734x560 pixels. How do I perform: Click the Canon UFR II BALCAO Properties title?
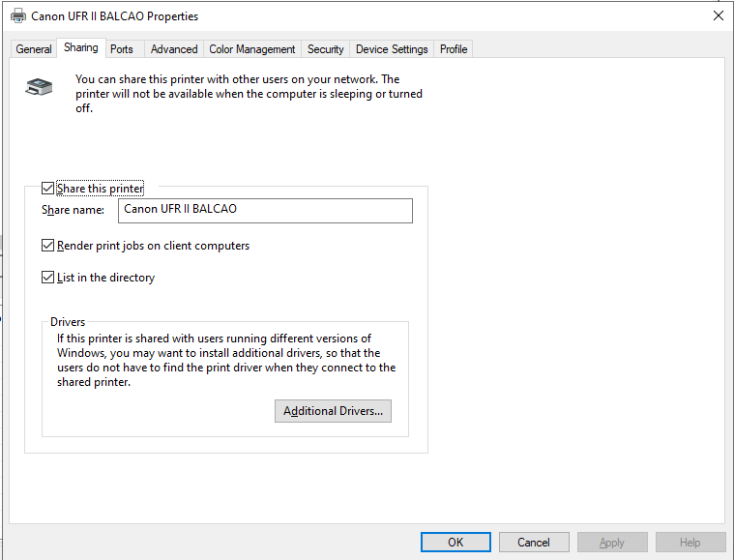[115, 15]
